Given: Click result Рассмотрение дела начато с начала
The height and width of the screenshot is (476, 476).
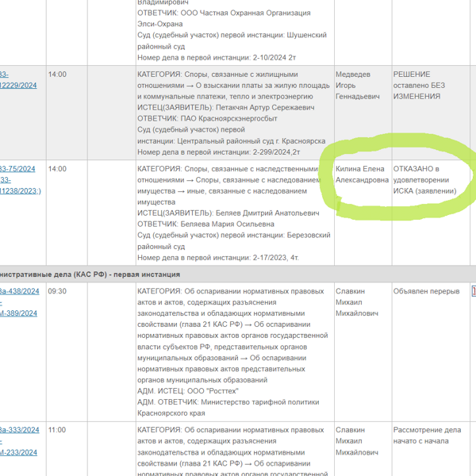Looking at the screenshot, I should coord(427,436).
